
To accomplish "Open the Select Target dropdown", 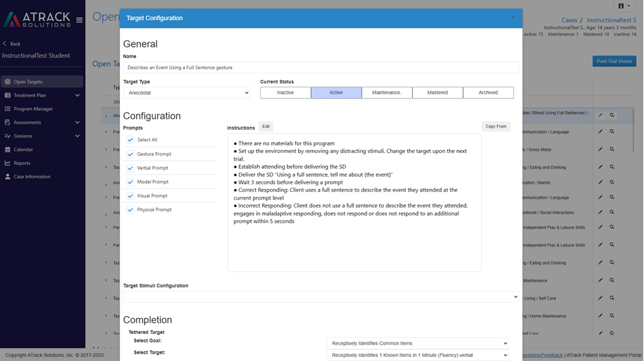I will pyautogui.click(x=417, y=355).
